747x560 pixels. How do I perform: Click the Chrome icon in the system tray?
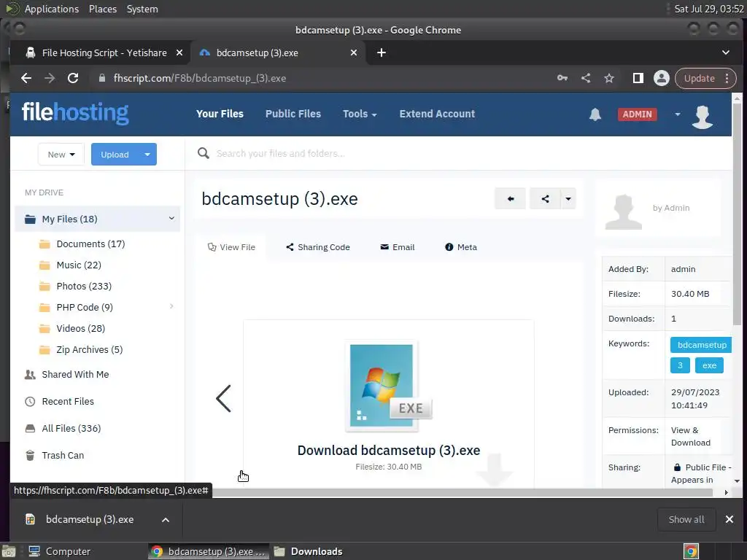pos(691,551)
